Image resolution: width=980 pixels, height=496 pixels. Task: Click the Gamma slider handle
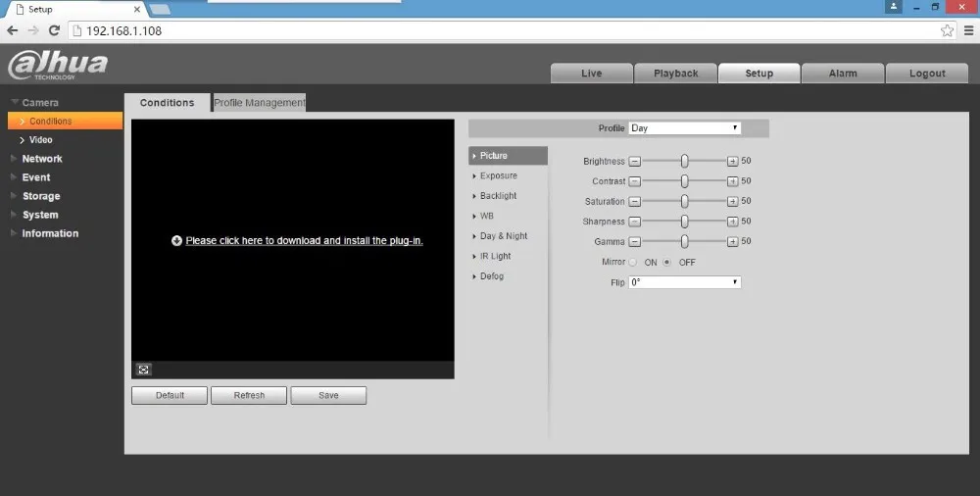pos(684,241)
